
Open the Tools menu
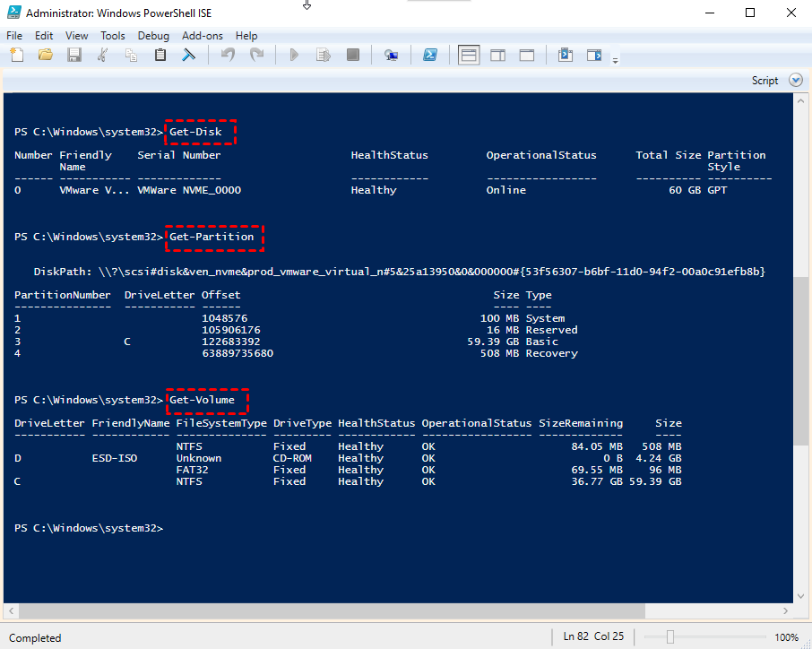click(x=113, y=36)
